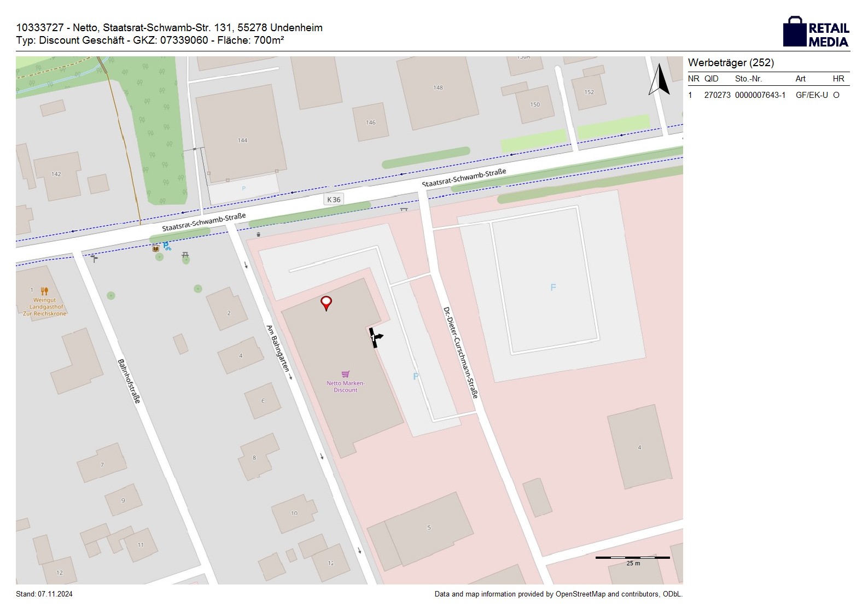Click the Retail Media logo
Viewport: 868px width, 614px height.
click(x=816, y=32)
